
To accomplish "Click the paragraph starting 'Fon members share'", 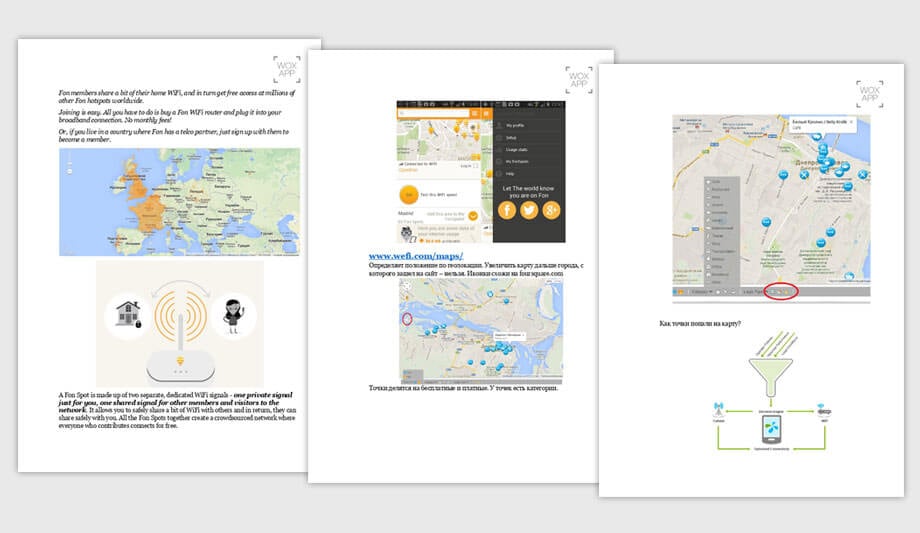I will tap(177, 96).
